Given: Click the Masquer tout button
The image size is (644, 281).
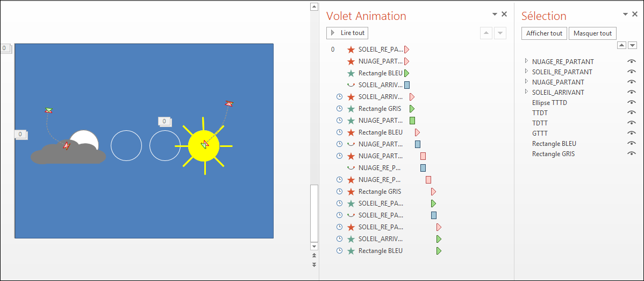Looking at the screenshot, I should pyautogui.click(x=592, y=33).
